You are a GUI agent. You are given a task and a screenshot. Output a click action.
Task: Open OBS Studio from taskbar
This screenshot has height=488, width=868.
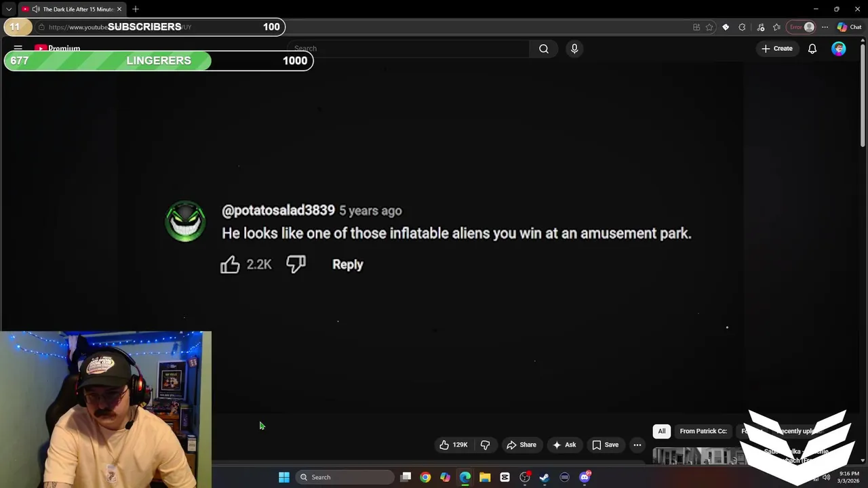point(525,477)
